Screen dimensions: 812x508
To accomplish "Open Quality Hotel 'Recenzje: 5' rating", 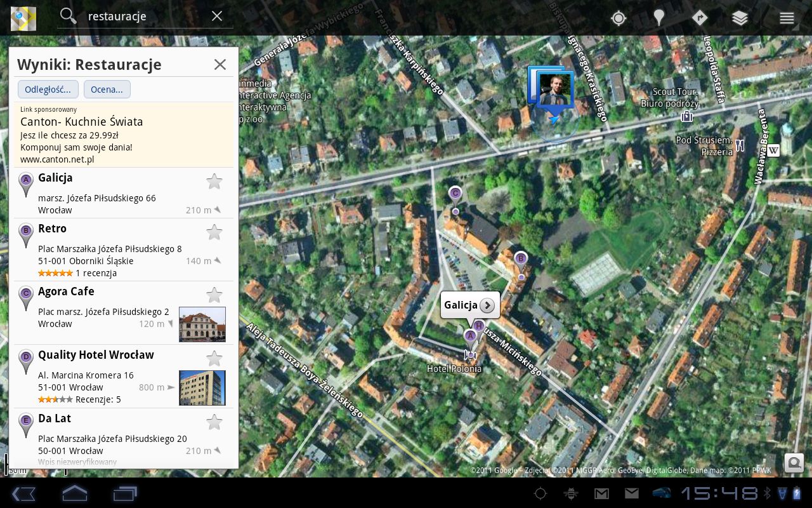I will click(x=79, y=399).
